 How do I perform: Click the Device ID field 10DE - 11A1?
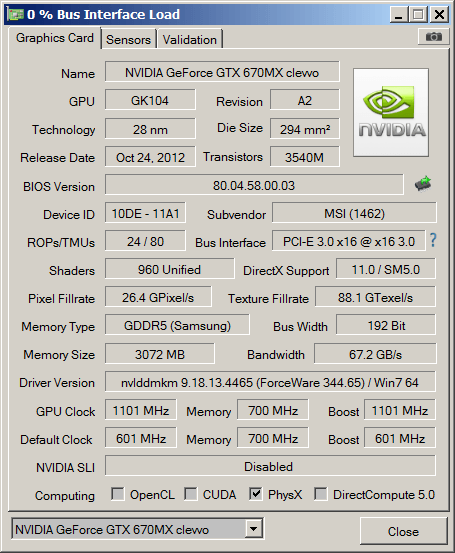coord(145,213)
